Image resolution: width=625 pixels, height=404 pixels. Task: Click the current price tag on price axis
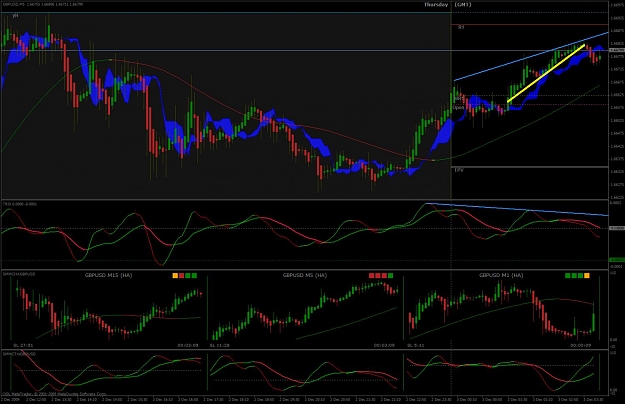617,50
